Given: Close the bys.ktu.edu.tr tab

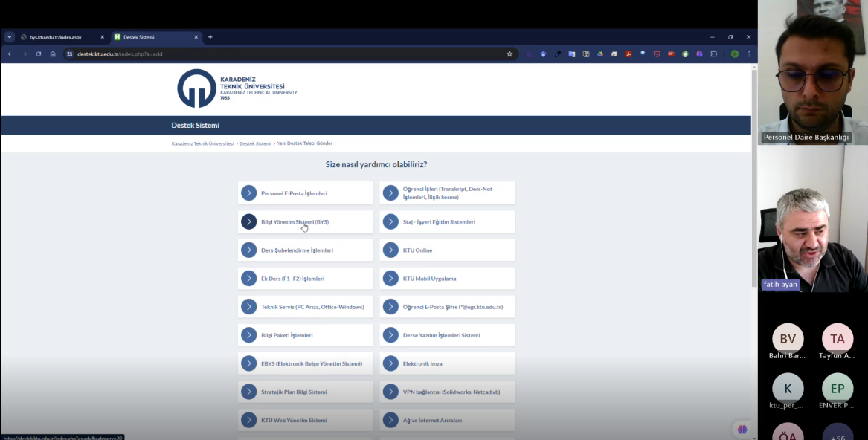Looking at the screenshot, I should coord(103,37).
